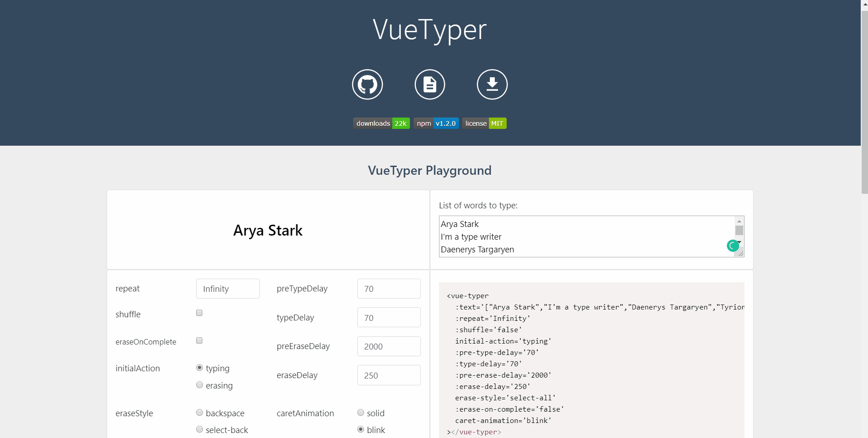This screenshot has width=868, height=438.
Task: Click the npm v1.2.0 version badge
Action: [x=436, y=123]
